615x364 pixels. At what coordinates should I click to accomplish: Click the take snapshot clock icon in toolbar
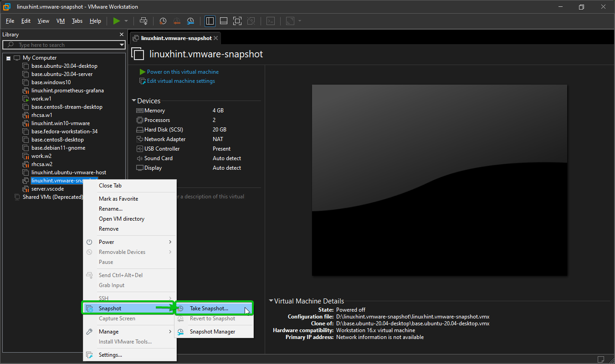pyautogui.click(x=163, y=21)
